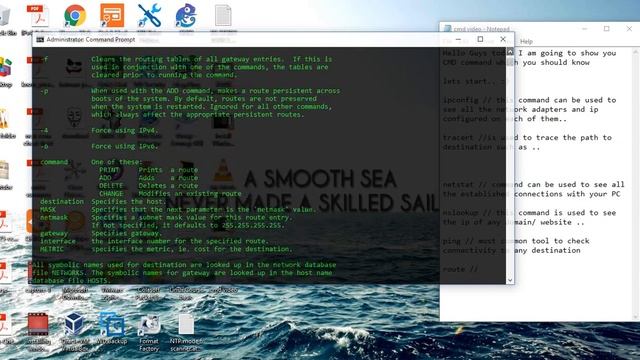Minimize the Notepad window
This screenshot has width=640, height=360.
(584, 29)
